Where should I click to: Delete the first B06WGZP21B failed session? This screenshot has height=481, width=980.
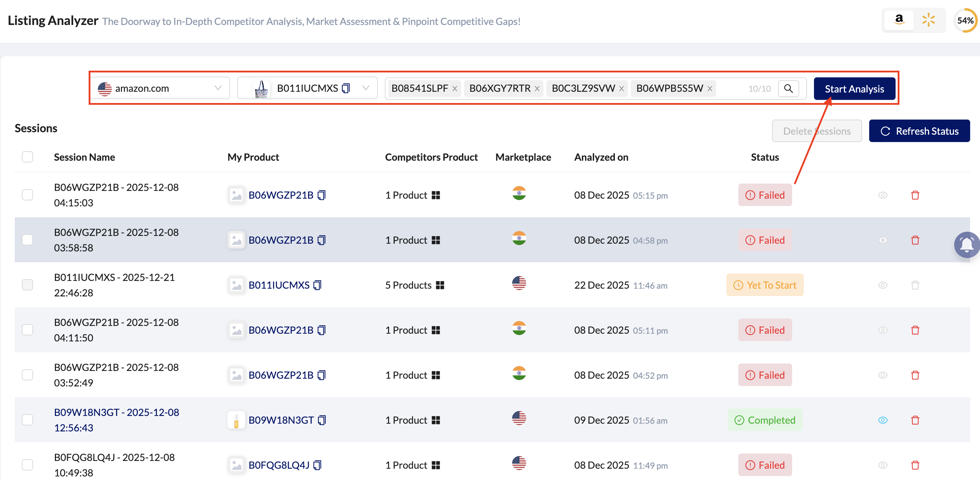[915, 195]
